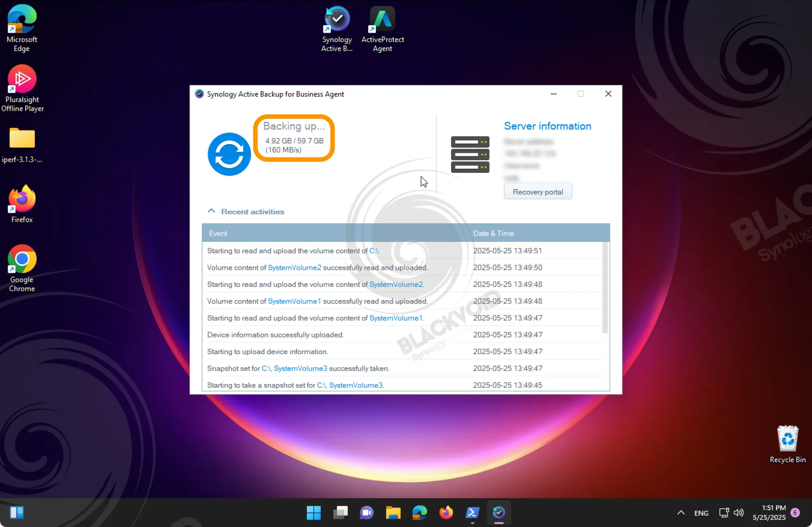
Task: Open the Firefox desktop shortcut
Action: point(22,204)
